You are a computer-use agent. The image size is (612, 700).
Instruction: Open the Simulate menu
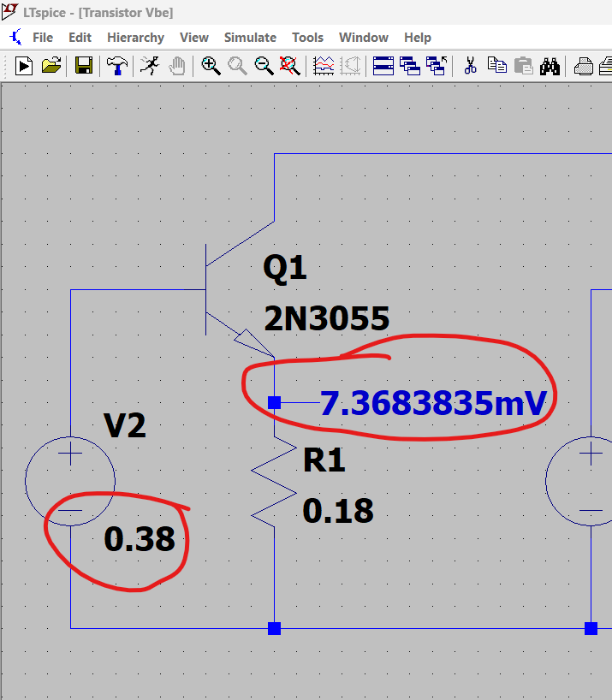pos(250,38)
